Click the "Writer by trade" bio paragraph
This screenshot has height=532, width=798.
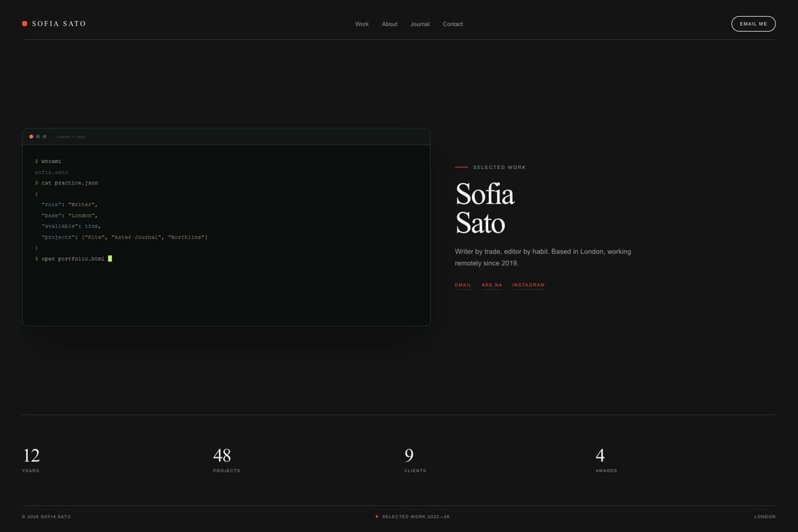(x=543, y=257)
